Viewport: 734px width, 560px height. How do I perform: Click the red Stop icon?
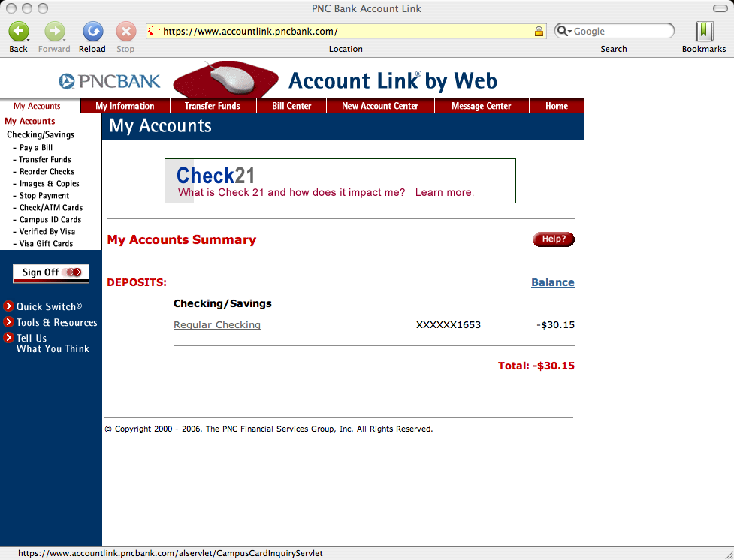126,32
